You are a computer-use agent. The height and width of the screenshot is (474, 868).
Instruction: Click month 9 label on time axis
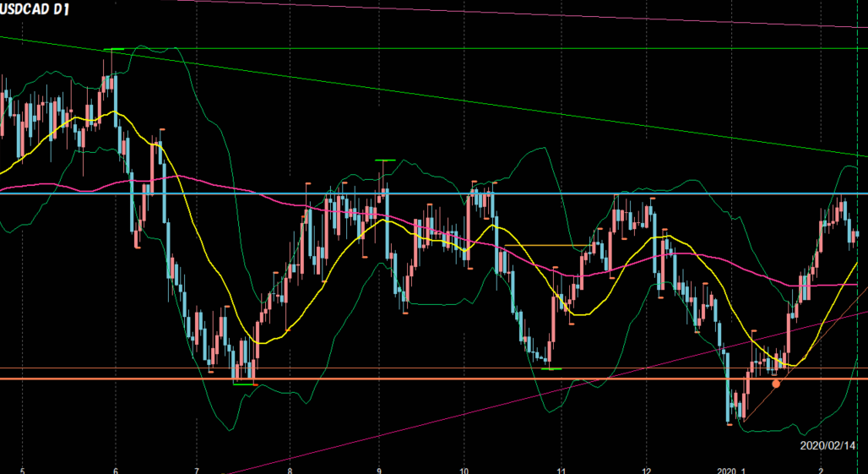coord(380,471)
